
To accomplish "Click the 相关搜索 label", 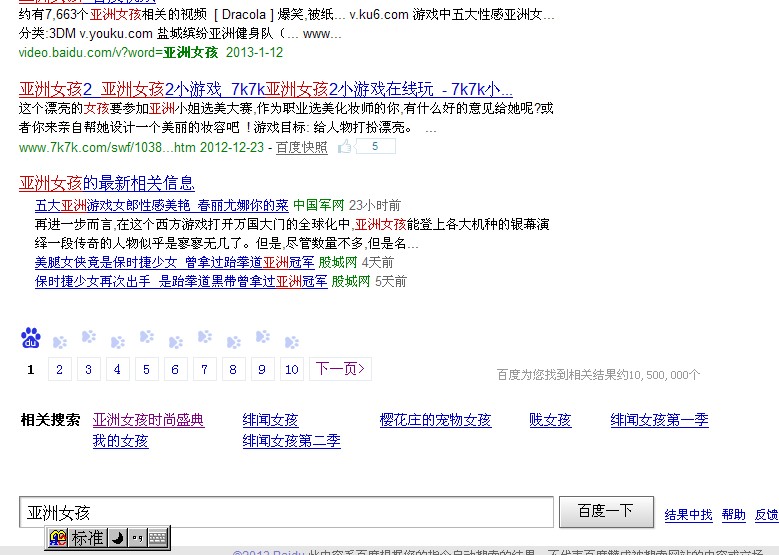I will [50, 420].
